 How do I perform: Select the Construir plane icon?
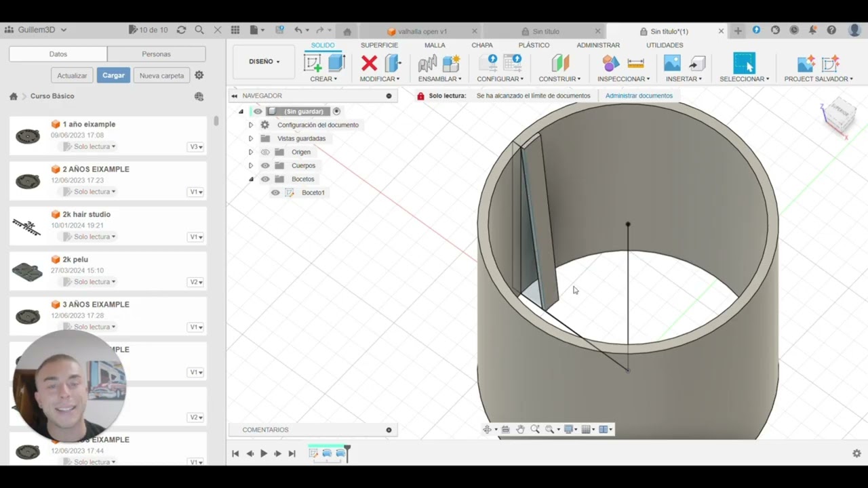pos(560,63)
